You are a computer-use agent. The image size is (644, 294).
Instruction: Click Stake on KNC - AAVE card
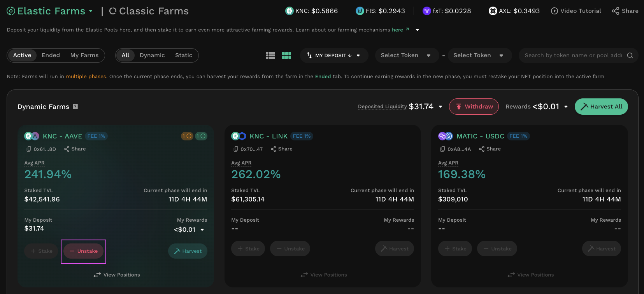(x=41, y=251)
